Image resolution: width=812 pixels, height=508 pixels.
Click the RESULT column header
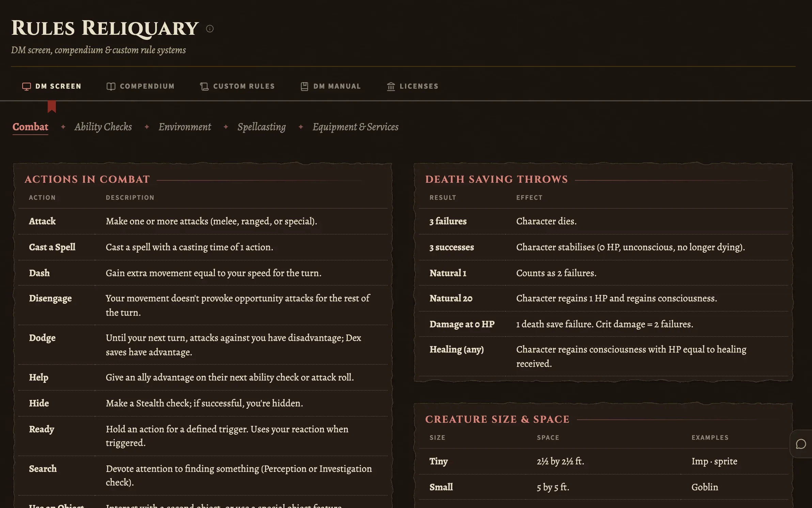pyautogui.click(x=443, y=198)
